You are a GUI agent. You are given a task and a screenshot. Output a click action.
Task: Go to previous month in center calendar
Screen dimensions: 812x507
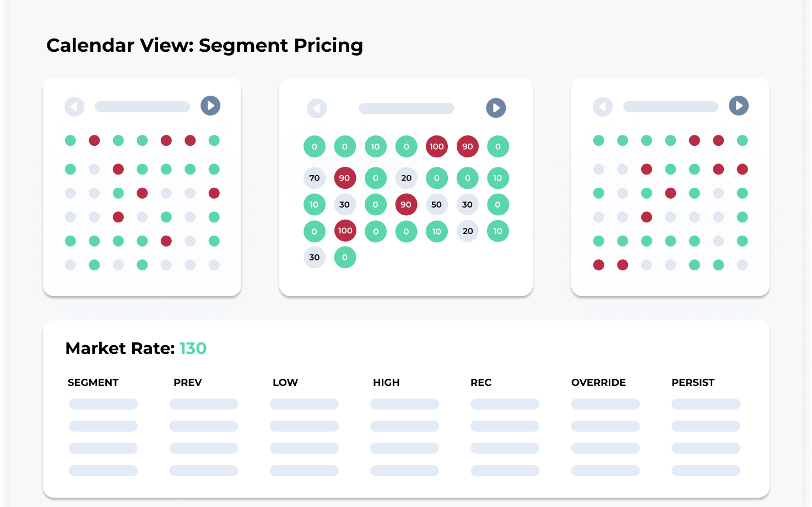[x=317, y=108]
